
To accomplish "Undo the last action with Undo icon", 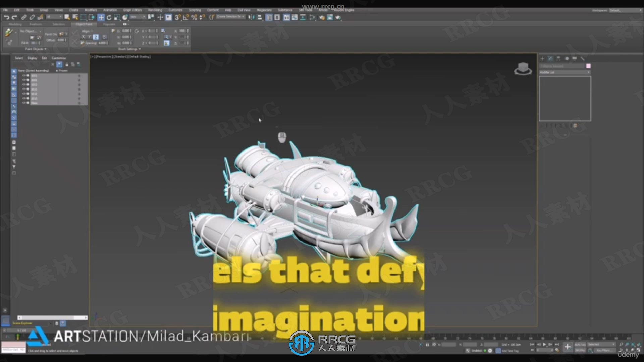I will 6,17.
